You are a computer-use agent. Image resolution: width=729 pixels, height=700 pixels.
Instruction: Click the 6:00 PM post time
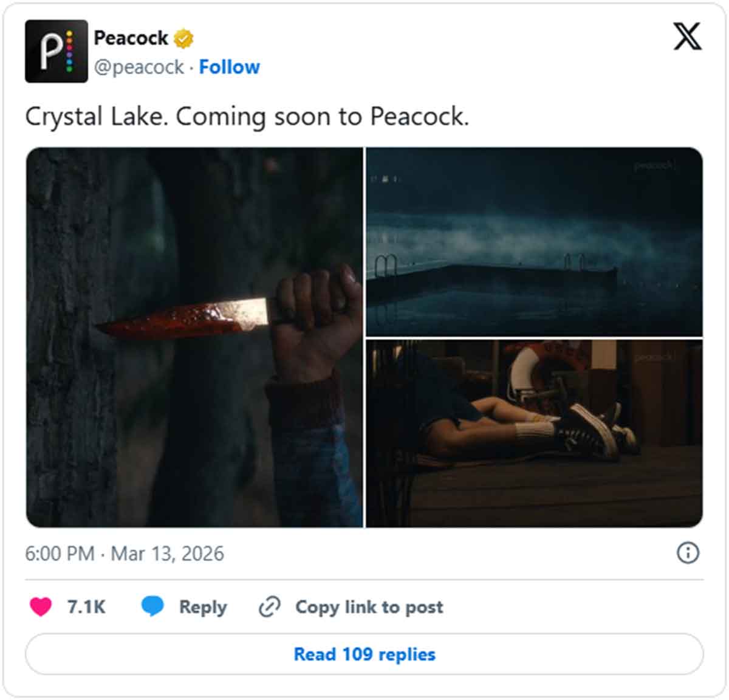click(x=60, y=554)
